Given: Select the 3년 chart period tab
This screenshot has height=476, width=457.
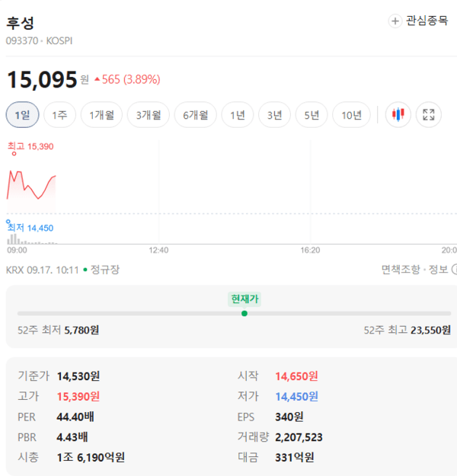Looking at the screenshot, I should 274,115.
